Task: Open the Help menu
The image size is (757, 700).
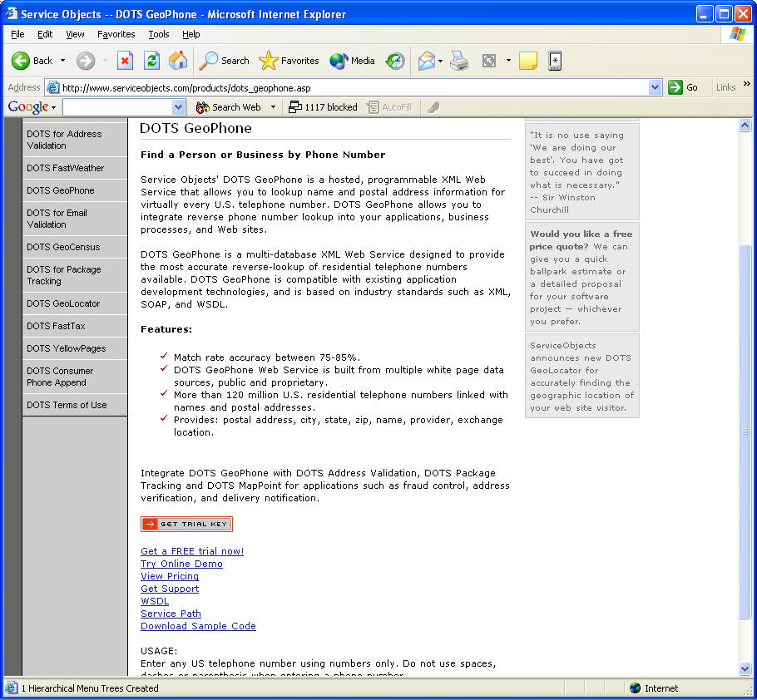Action: pyautogui.click(x=190, y=34)
